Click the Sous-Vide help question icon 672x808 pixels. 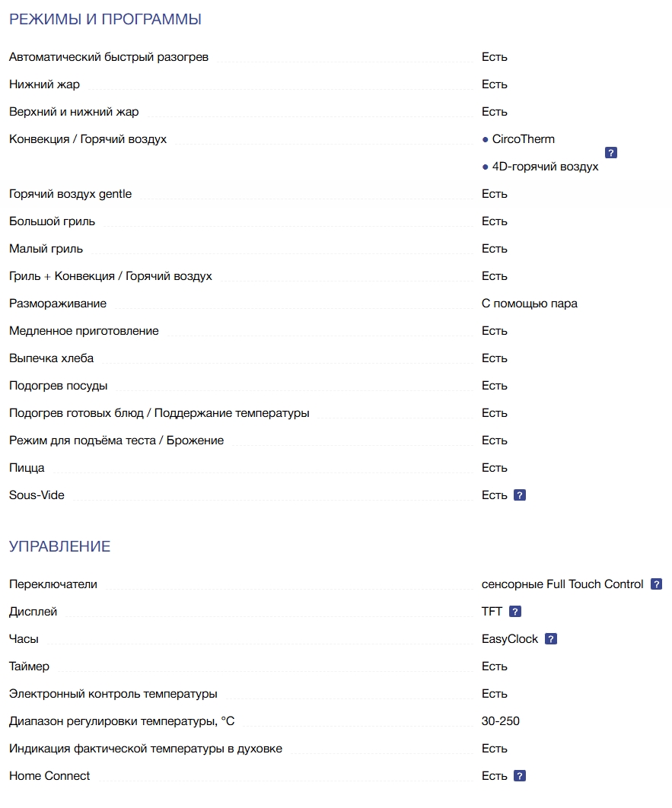(520, 495)
